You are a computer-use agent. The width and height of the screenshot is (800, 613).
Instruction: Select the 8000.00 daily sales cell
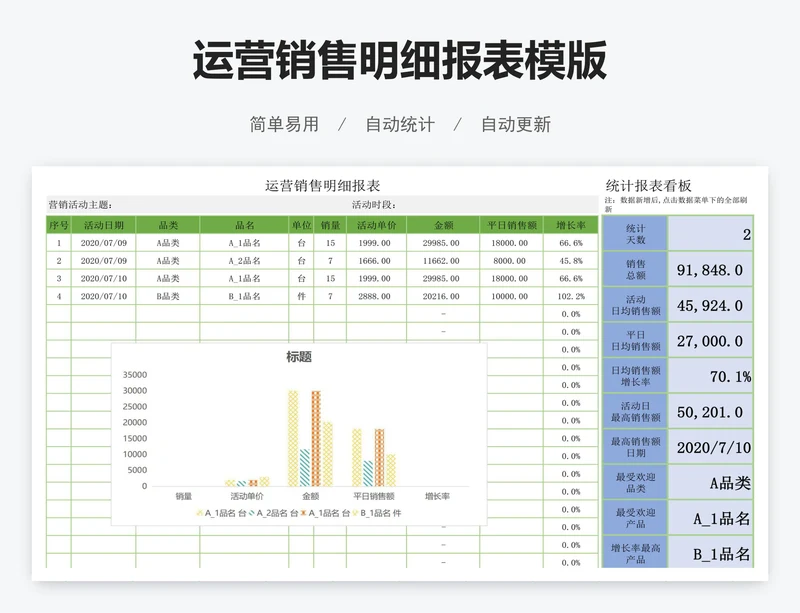coord(511,261)
